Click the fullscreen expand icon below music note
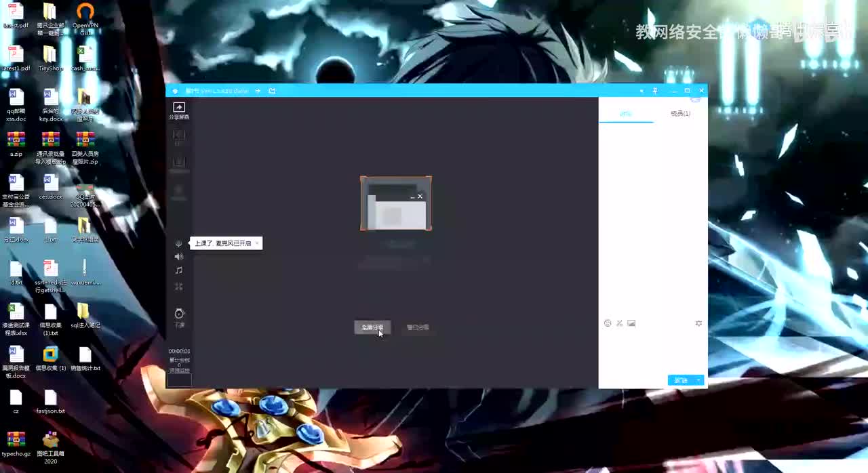This screenshot has width=868, height=473. click(179, 287)
